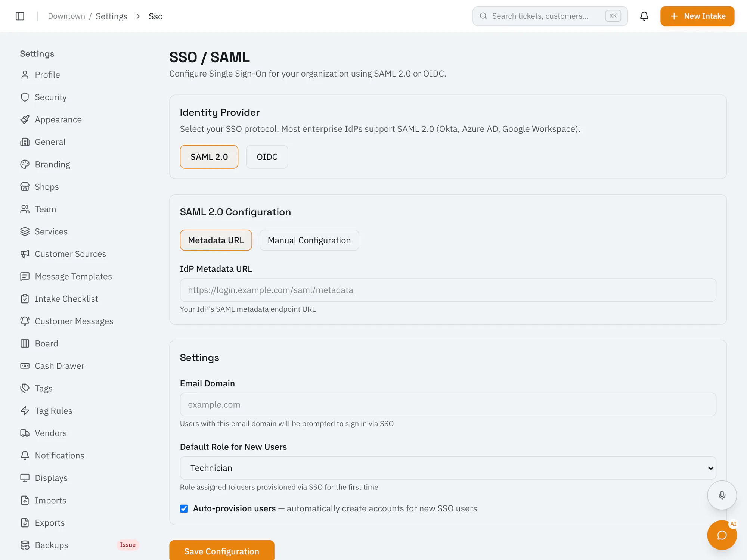Uncheck Auto-provision users checkbox
747x560 pixels.
coord(184,508)
